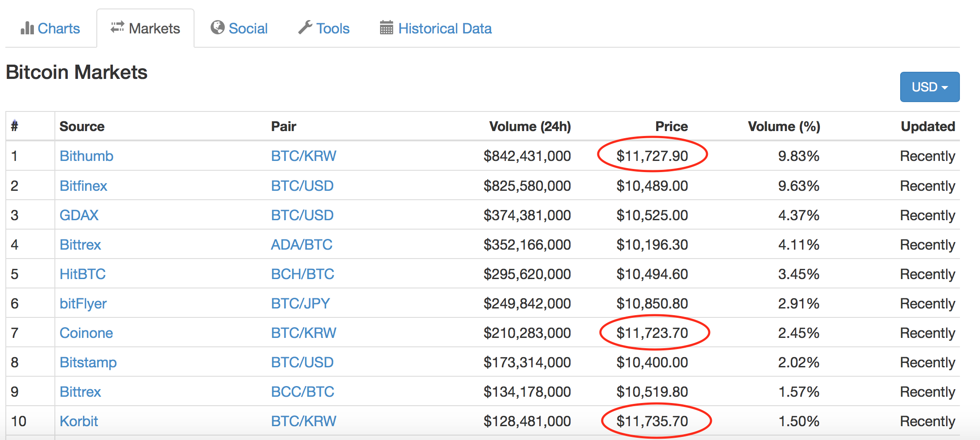Open the Historical Data tab
Viewport: 980px width, 440px height.
pyautogui.click(x=445, y=29)
